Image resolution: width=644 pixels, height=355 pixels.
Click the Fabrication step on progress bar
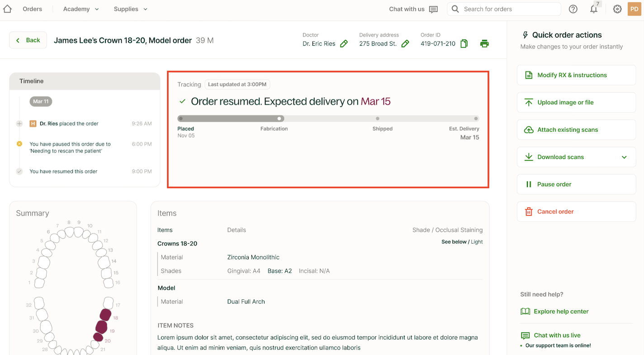point(279,119)
